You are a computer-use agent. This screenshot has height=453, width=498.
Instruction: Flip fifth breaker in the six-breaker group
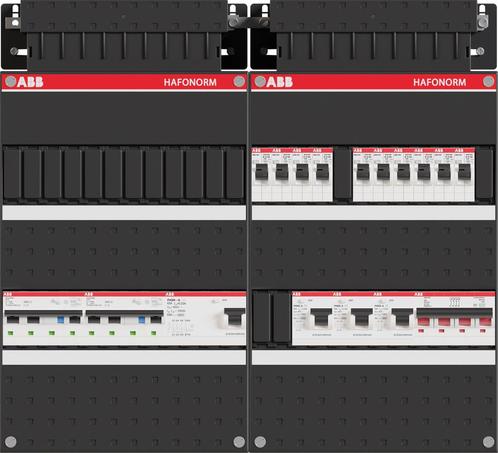pyautogui.click(x=444, y=172)
